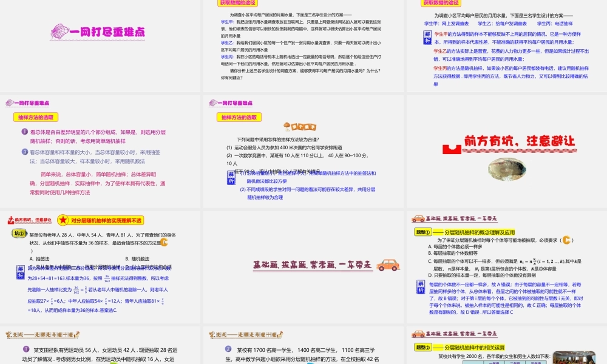Click the running-man icon beside 前方有坑、注意避让

[10, 219]
